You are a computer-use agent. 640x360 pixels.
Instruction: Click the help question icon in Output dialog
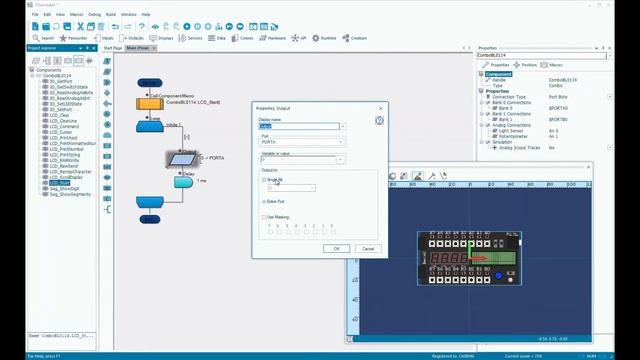click(x=379, y=120)
